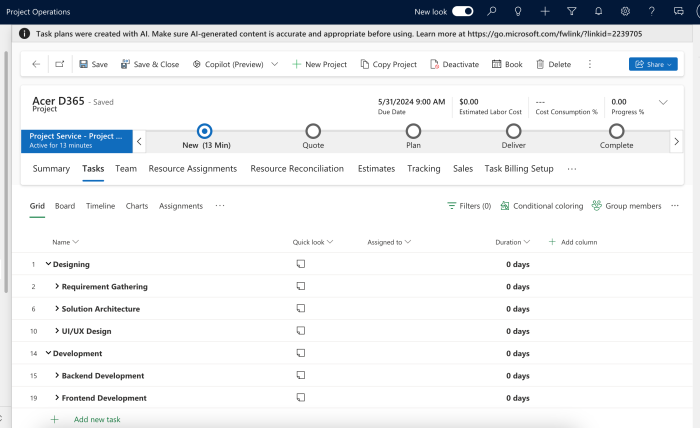The height and width of the screenshot is (428, 700).
Task: Select the Deliver stage circle
Action: (x=513, y=131)
